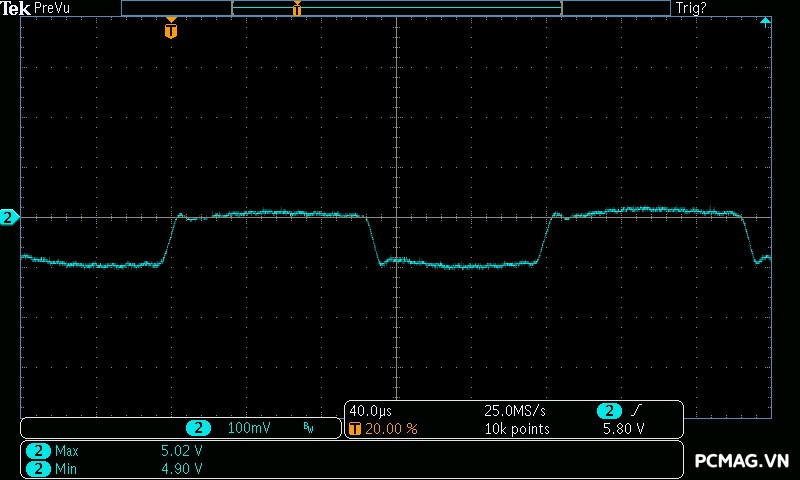Viewport: 800px width, 480px height.
Task: Click the trigger marker in the record overview bar
Action: pos(297,9)
